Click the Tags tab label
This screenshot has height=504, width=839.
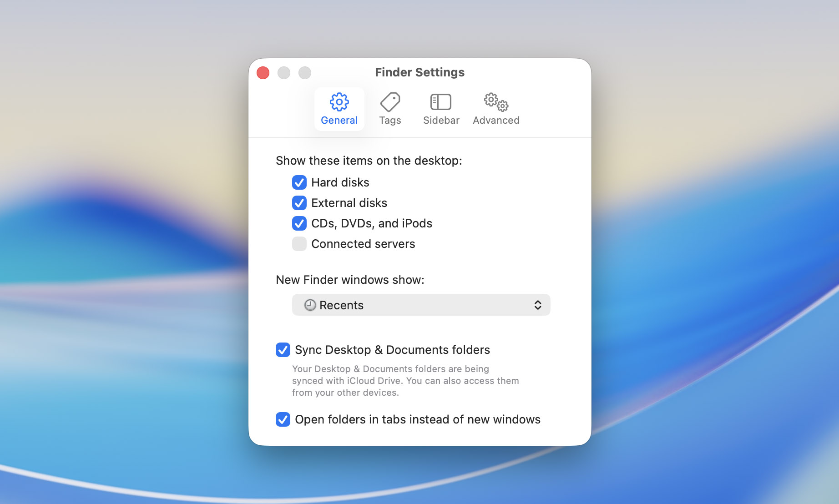click(x=390, y=120)
